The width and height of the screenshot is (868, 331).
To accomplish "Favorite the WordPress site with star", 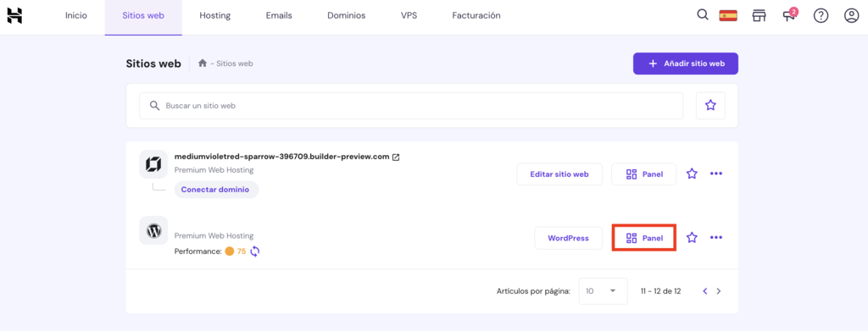I will [692, 238].
